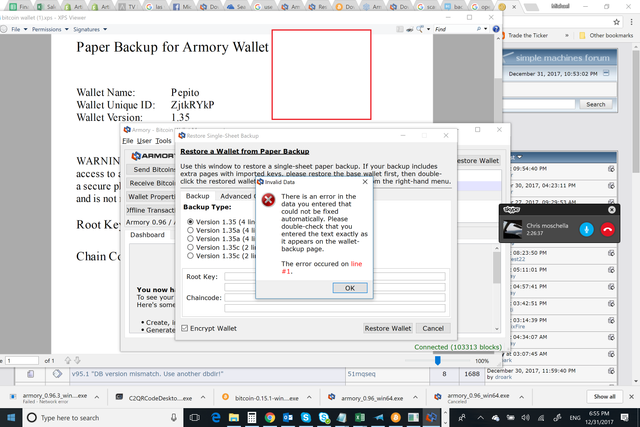Viewport: 640px width, 427px height.
Task: Select the first Version 1.35c backup radio button
Action: (191, 247)
